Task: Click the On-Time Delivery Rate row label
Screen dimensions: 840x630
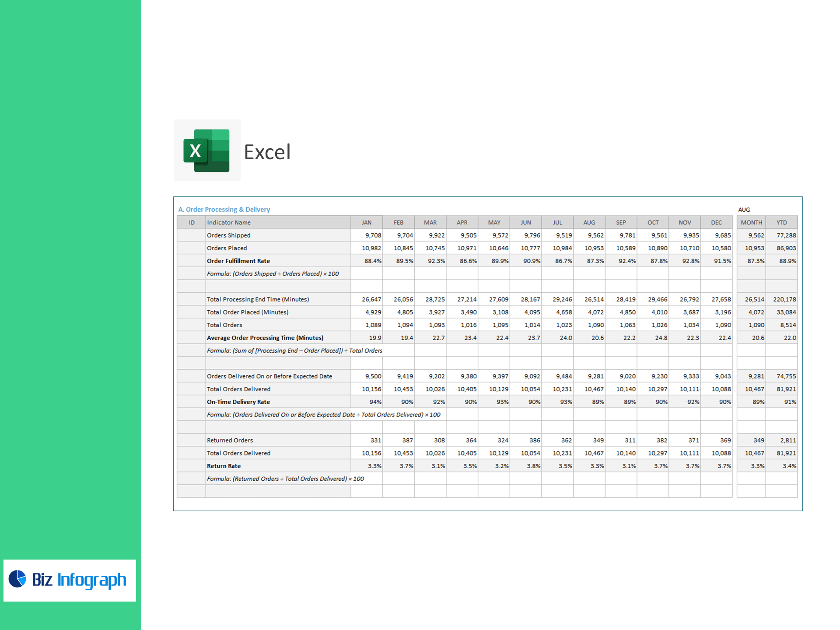Action: point(238,402)
